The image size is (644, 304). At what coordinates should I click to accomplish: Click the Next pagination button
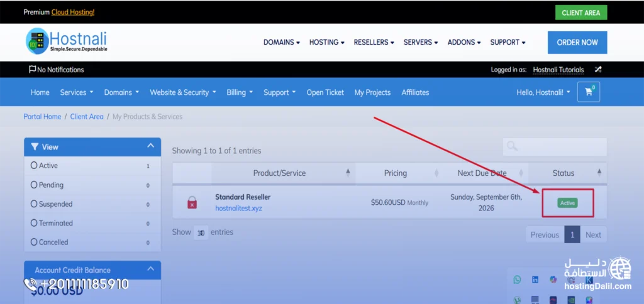[593, 235]
